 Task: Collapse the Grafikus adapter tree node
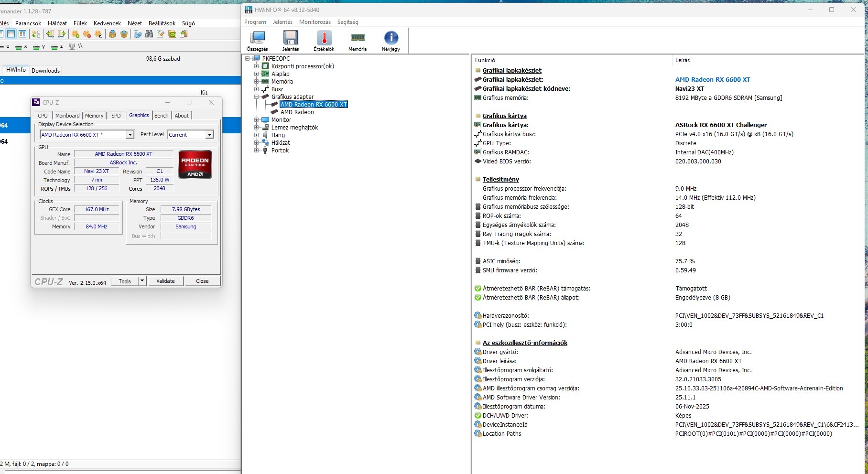(x=257, y=97)
